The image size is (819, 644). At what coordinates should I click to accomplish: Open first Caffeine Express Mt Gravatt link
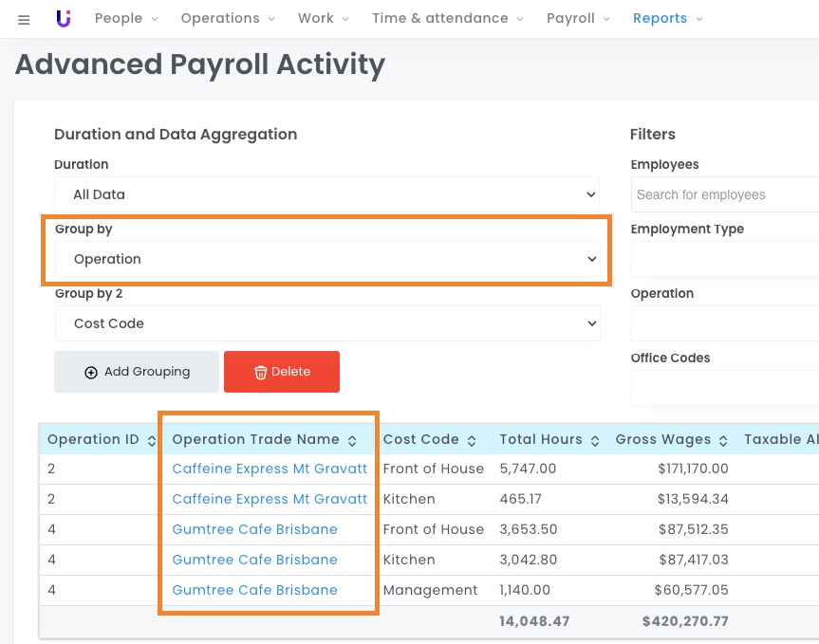click(x=270, y=469)
